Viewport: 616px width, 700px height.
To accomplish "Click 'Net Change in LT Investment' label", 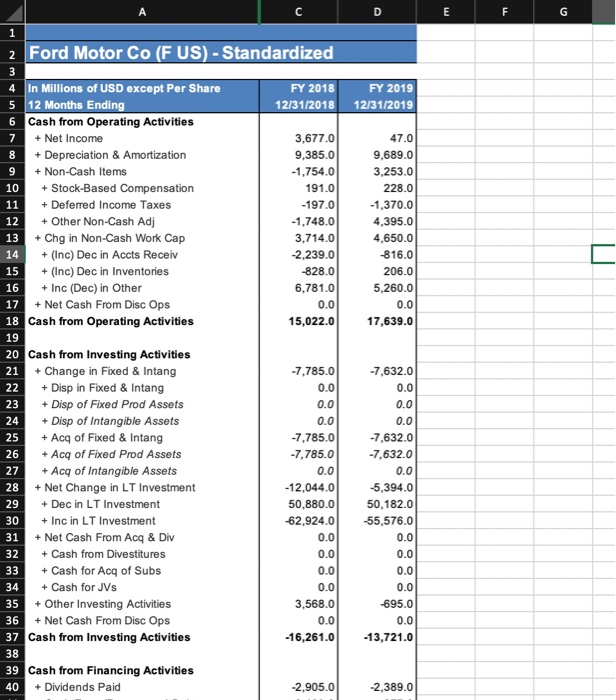I will click(115, 488).
